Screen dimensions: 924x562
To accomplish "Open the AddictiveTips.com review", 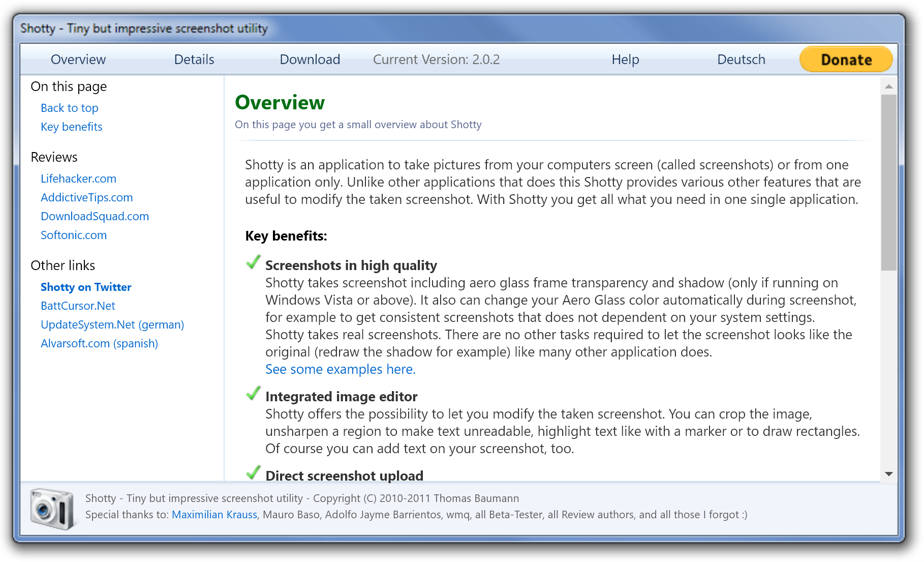I will pos(87,197).
